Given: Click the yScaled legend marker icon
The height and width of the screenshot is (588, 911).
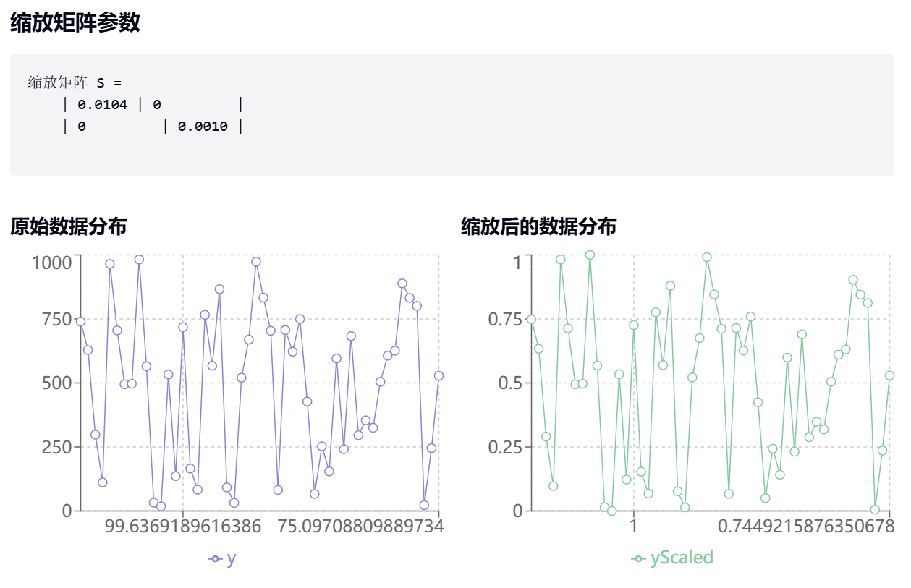Looking at the screenshot, I should tap(638, 559).
